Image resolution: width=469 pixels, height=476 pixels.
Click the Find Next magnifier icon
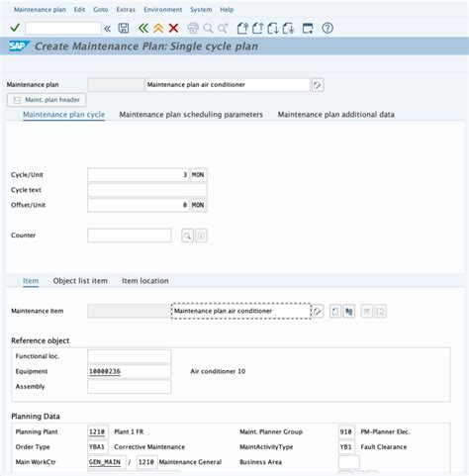pos(223,28)
